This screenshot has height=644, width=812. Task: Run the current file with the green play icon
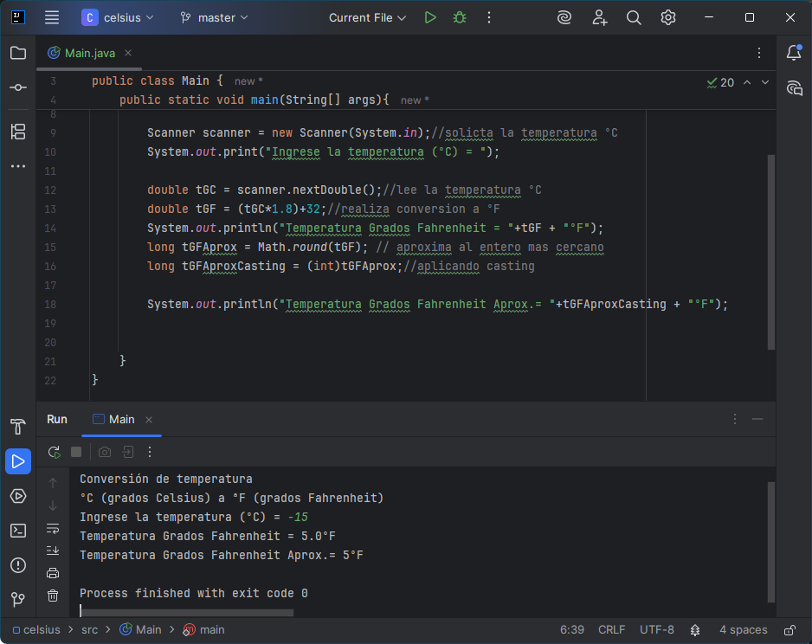(430, 17)
